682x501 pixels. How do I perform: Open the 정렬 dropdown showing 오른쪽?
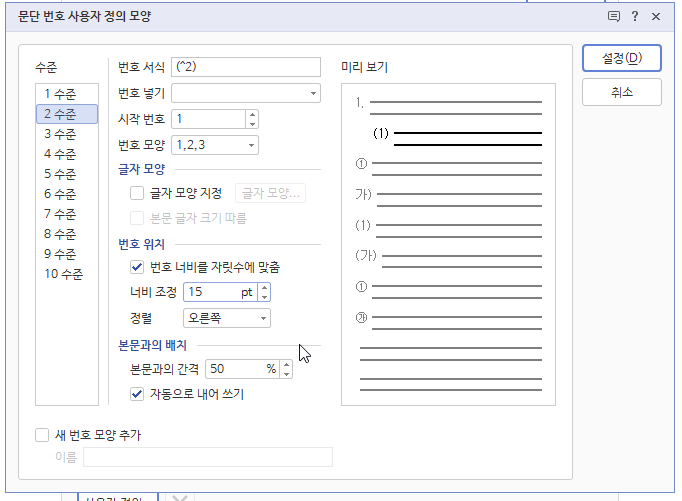coord(227,318)
